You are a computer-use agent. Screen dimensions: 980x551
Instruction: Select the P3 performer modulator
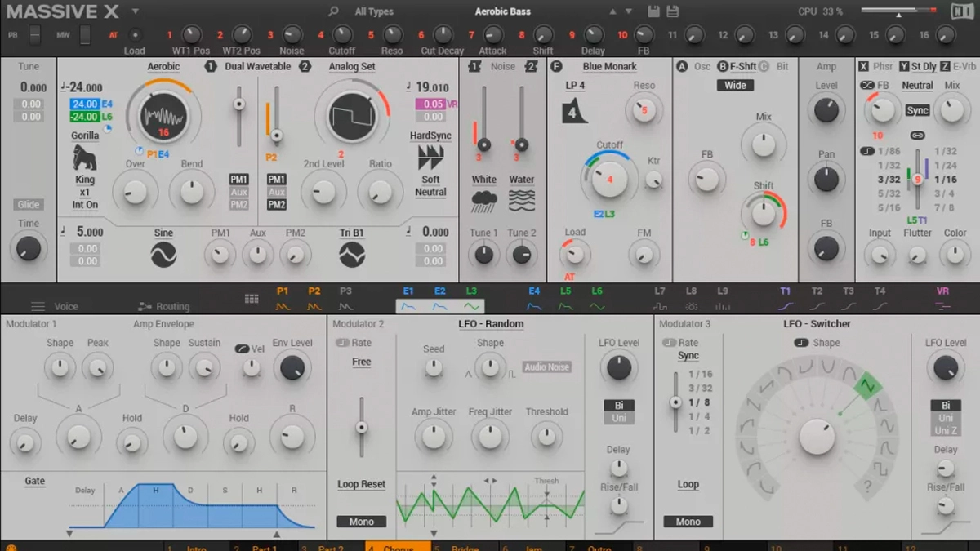tap(345, 299)
